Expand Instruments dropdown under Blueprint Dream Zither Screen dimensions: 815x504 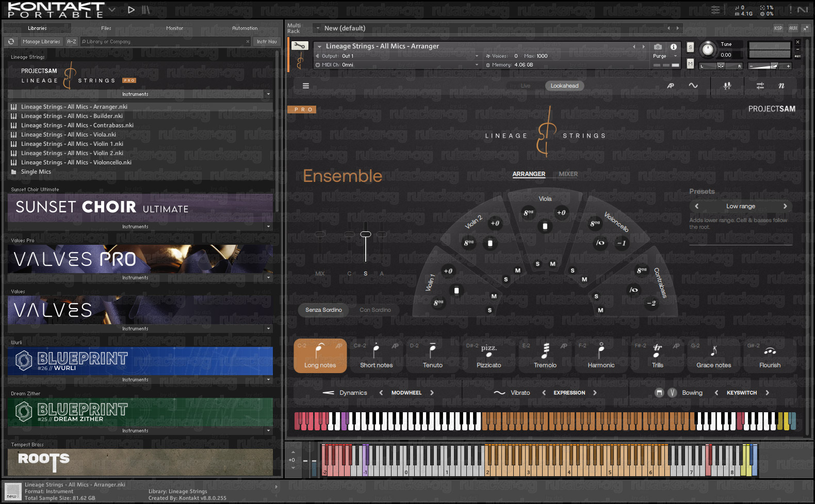pyautogui.click(x=268, y=431)
